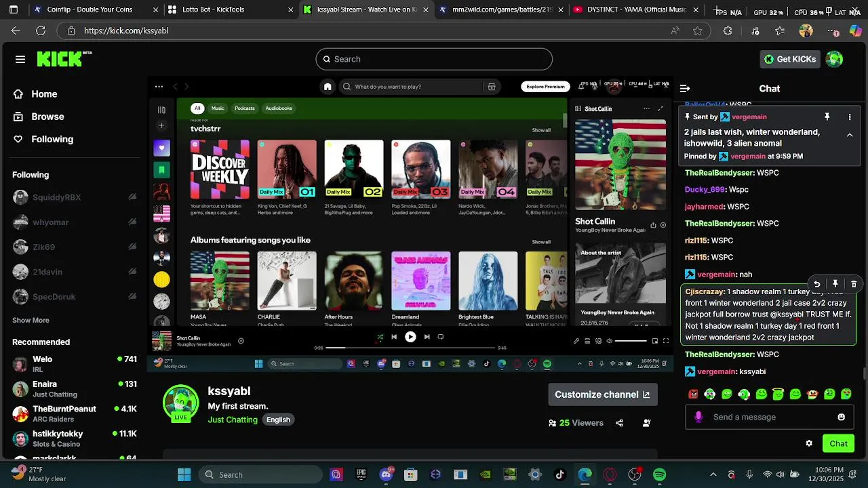Open Shot Callin panel three-dot options
Viewport: 868px width, 488px height.
pyautogui.click(x=646, y=108)
